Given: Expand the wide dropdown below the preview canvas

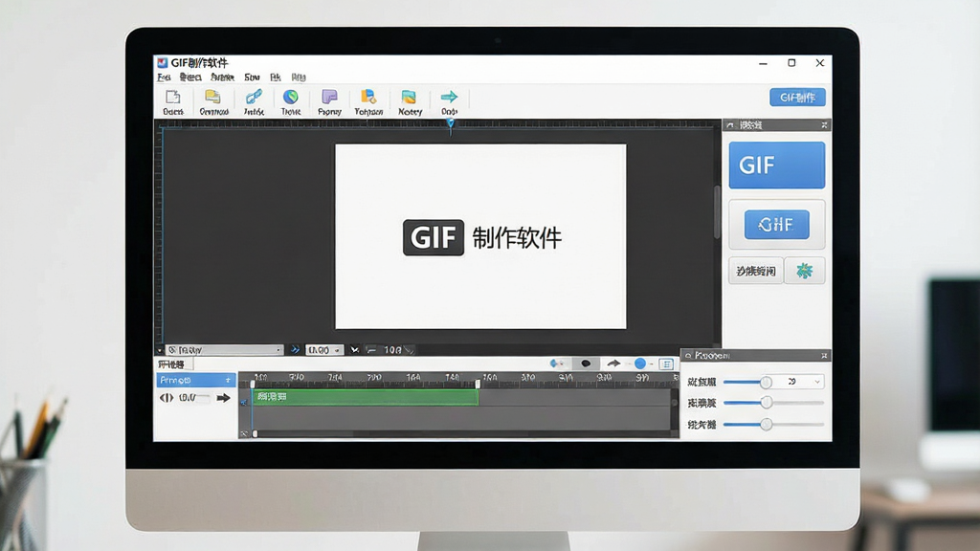Looking at the screenshot, I should coord(224,350).
